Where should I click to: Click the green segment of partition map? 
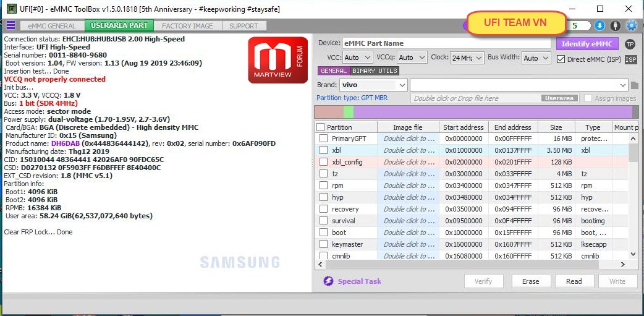349,112
